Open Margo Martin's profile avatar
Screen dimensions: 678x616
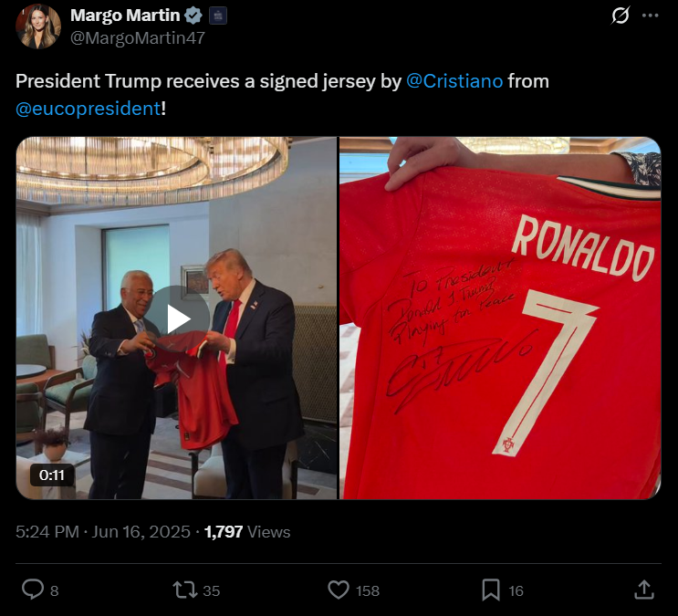tap(38, 26)
